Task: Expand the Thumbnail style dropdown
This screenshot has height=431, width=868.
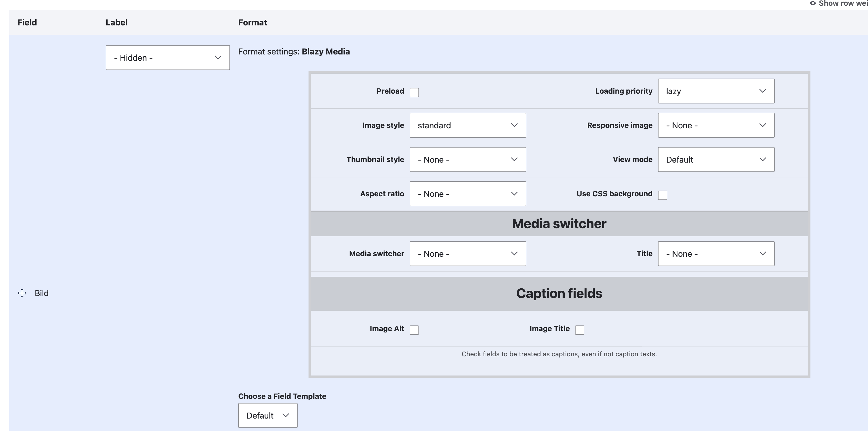Action: coord(467,159)
